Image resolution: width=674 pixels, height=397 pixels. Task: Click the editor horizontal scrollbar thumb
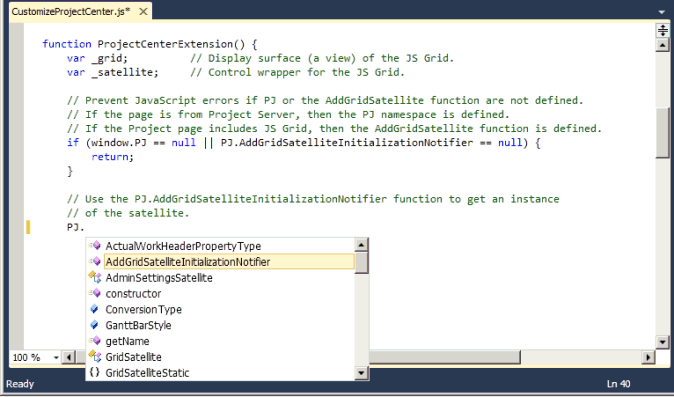tap(444, 357)
